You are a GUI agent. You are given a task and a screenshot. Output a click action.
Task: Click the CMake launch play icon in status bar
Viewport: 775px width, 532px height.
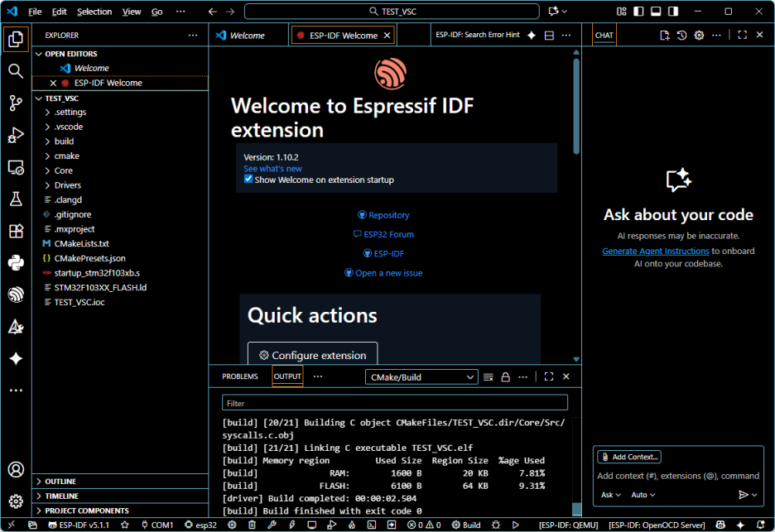coord(516,525)
